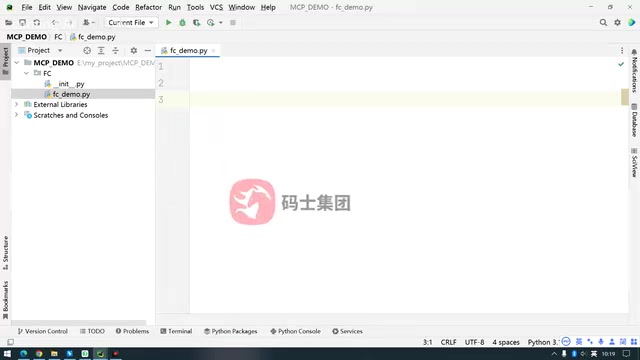The image size is (640, 360).
Task: Click the Project panel horizontal scrollbar
Action: coord(79,322)
